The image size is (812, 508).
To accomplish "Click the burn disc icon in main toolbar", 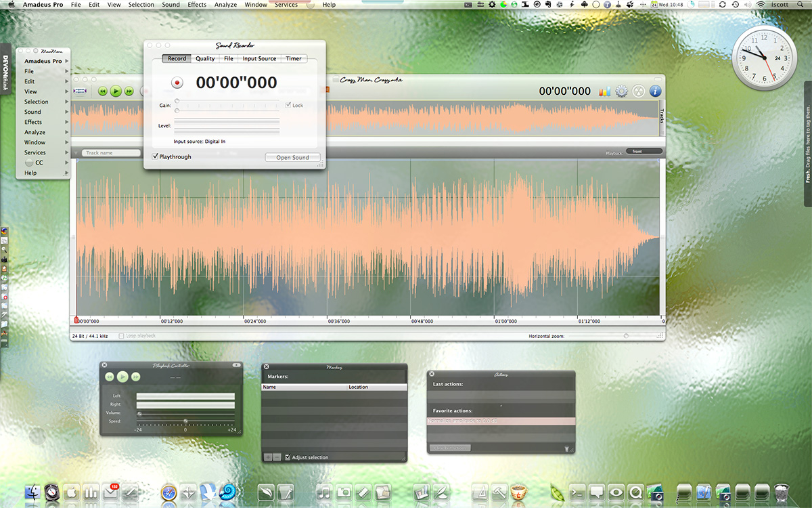I will click(638, 91).
